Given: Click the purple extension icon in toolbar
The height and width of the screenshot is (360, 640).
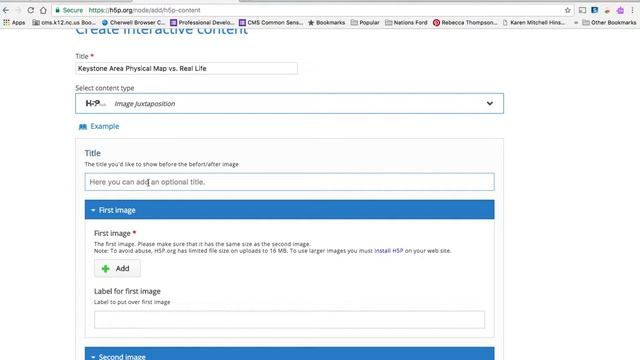Looking at the screenshot, I should (x=620, y=10).
